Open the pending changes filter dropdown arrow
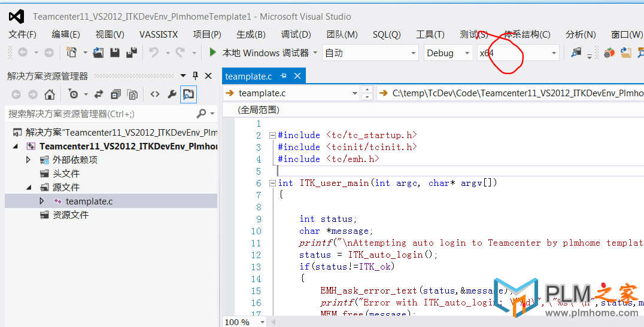The width and height of the screenshot is (644, 327). click(x=86, y=95)
